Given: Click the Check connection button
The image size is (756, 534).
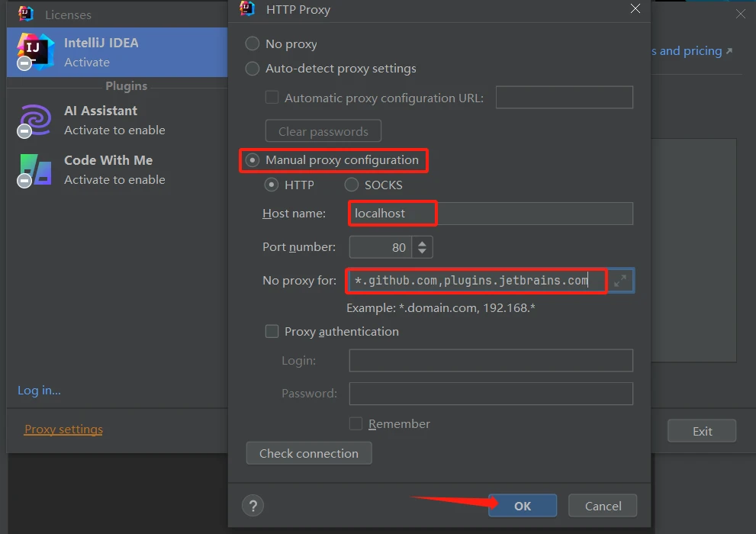Looking at the screenshot, I should click(x=309, y=453).
